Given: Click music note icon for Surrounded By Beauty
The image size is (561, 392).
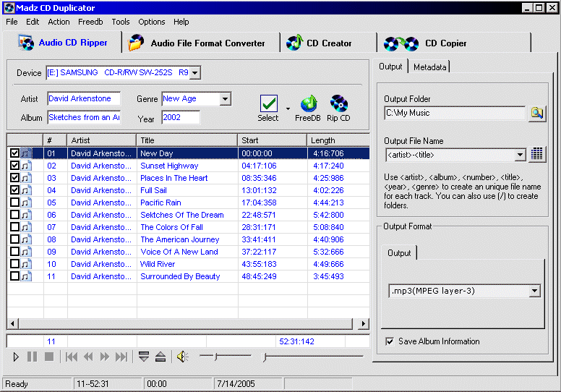Looking at the screenshot, I should 26,276.
